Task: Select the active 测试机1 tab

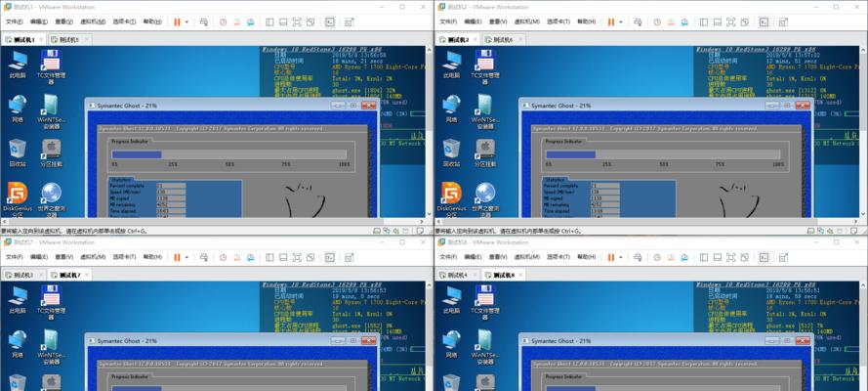Action: point(23,40)
